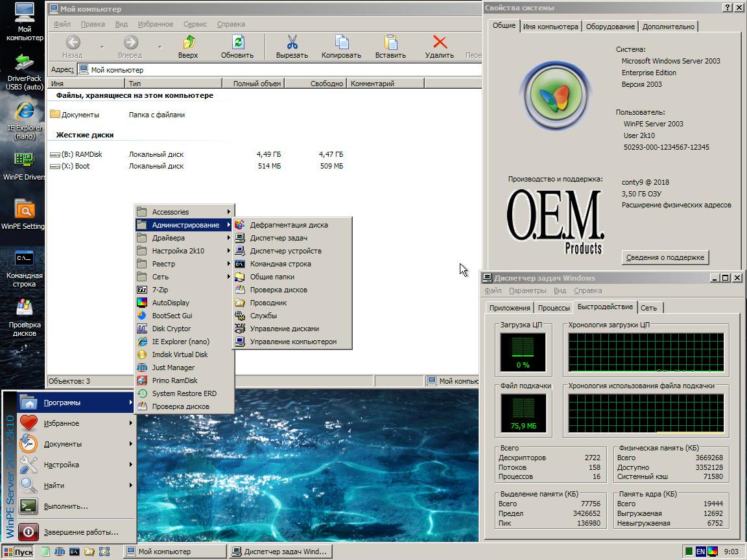
Task: Click the Пуск start button
Action: point(18,552)
